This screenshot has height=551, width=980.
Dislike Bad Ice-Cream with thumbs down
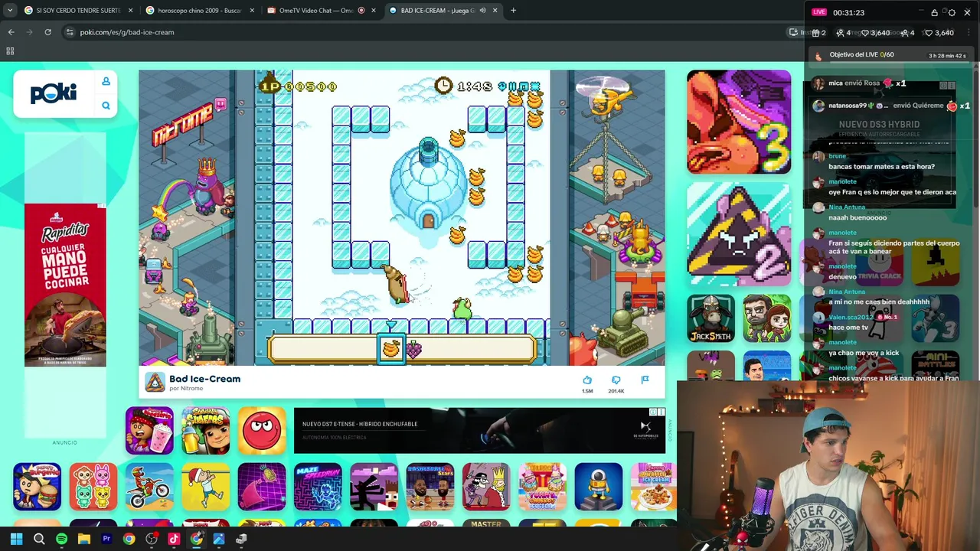[x=616, y=380]
